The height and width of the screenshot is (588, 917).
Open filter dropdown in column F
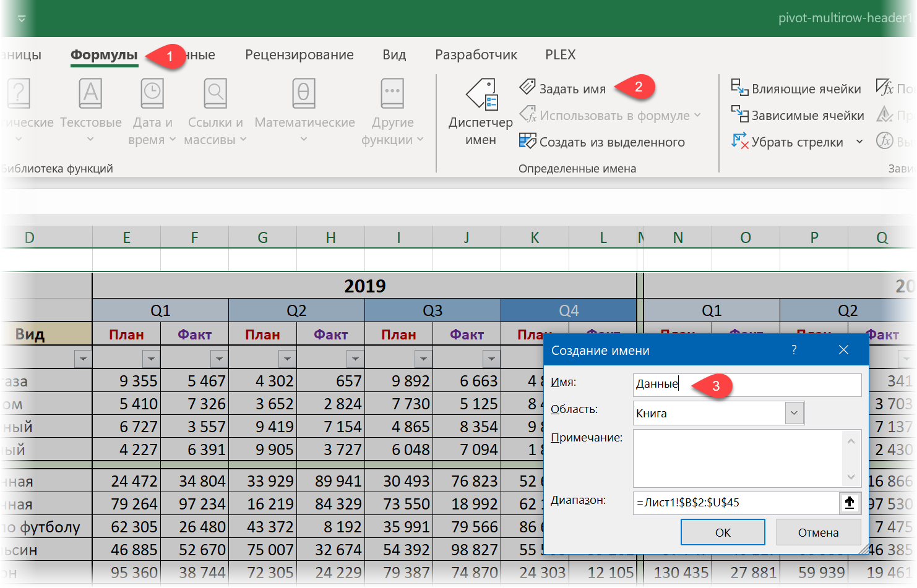coord(219,358)
